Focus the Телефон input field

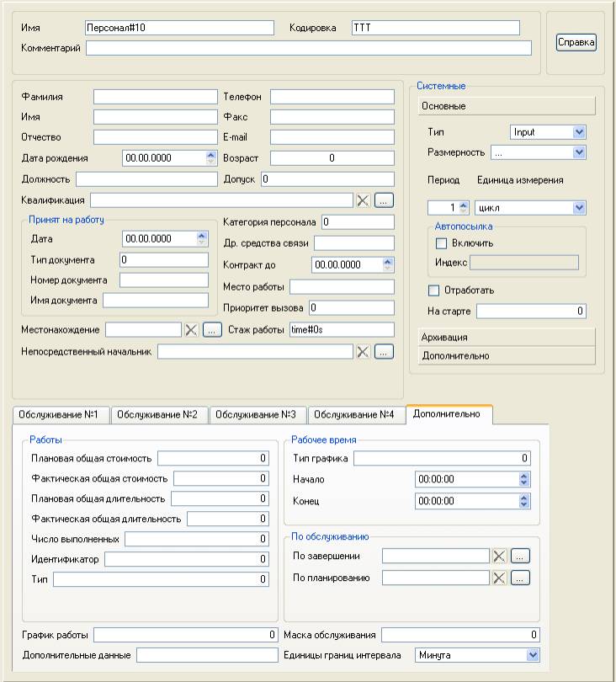coord(332,97)
